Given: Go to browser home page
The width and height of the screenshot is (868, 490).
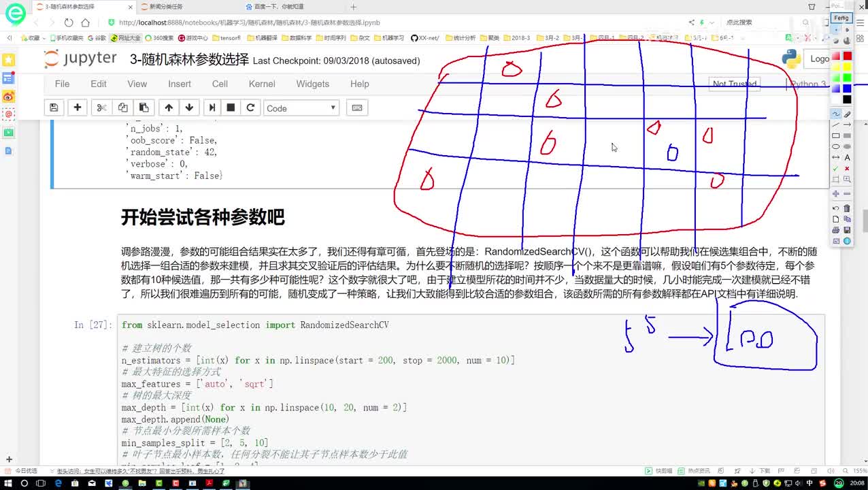Looking at the screenshot, I should (x=85, y=22).
